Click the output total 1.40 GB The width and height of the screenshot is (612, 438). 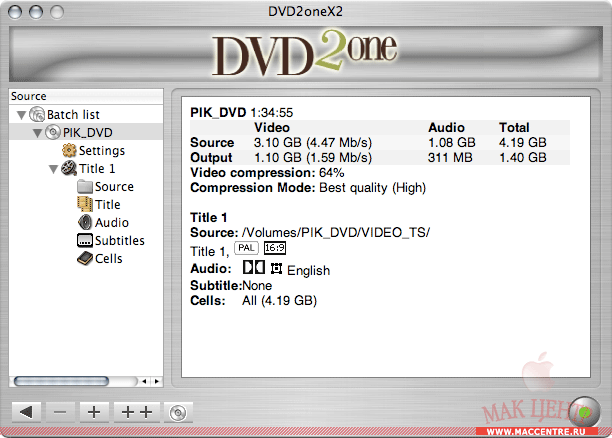tap(523, 158)
